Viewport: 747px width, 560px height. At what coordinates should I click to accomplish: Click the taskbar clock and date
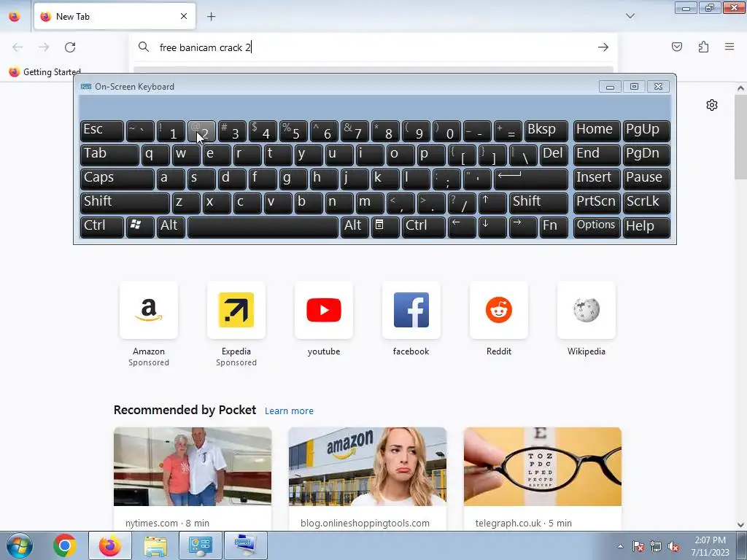coord(711,546)
